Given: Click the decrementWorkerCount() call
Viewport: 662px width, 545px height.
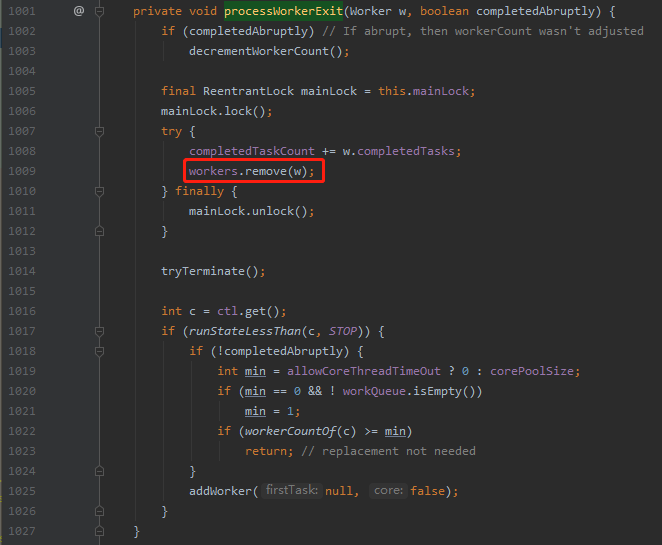Looking at the screenshot, I should 266,52.
